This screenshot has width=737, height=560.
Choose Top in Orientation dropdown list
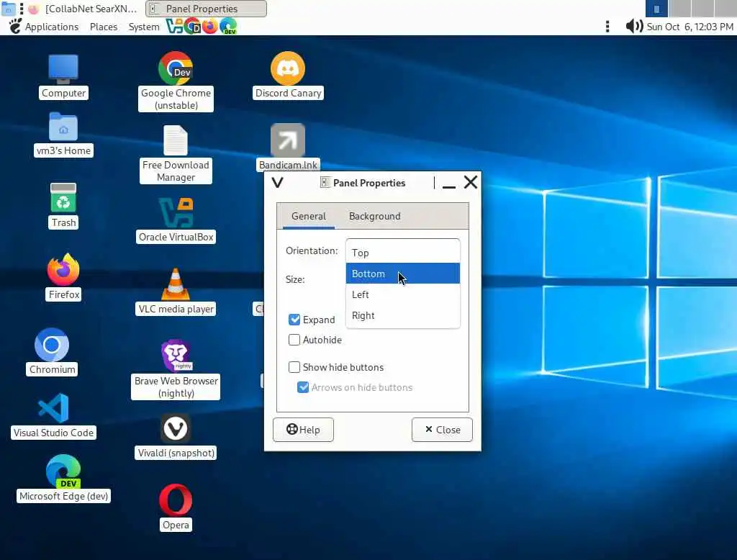[x=403, y=253]
